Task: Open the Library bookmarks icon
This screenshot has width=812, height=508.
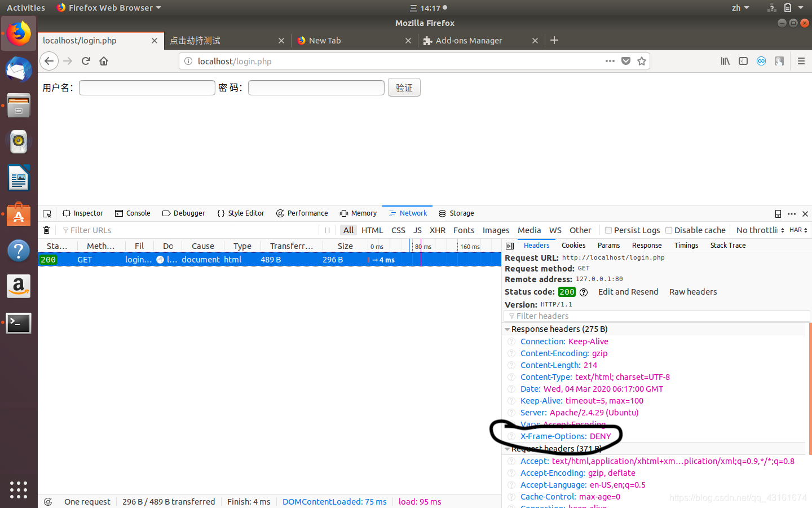Action: [x=725, y=61]
